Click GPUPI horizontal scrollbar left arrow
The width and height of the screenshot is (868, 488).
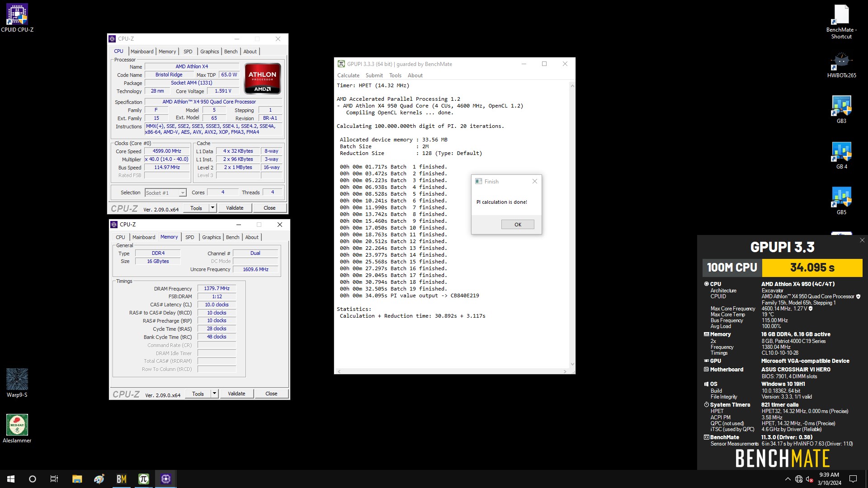340,371
